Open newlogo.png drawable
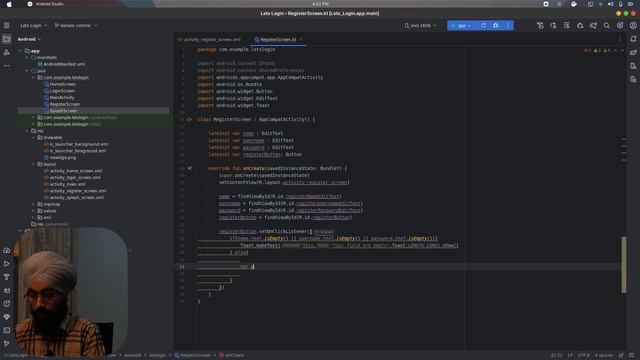This screenshot has width=640, height=360. (x=60, y=158)
